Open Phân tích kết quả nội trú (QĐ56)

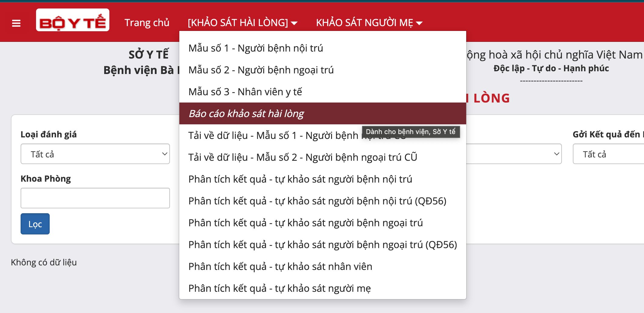point(317,201)
